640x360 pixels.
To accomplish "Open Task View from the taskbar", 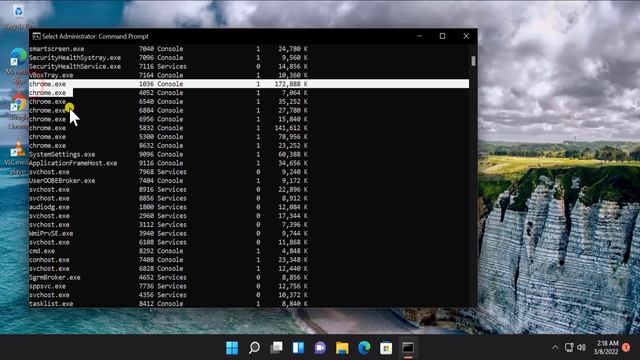I will (x=276, y=348).
